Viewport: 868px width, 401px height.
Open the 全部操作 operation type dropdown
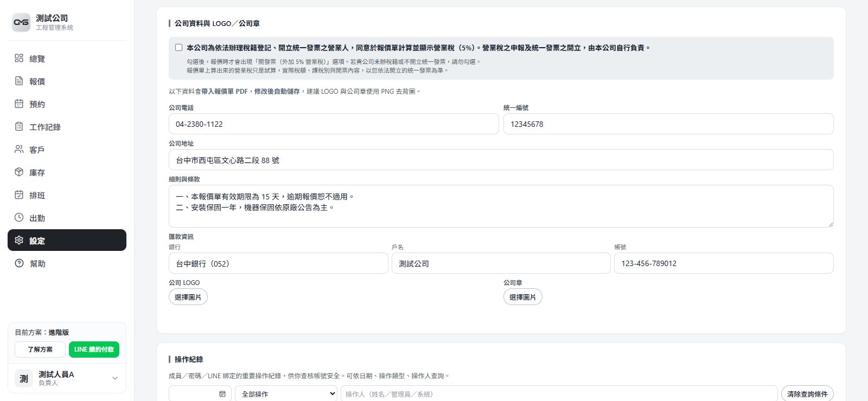point(286,394)
